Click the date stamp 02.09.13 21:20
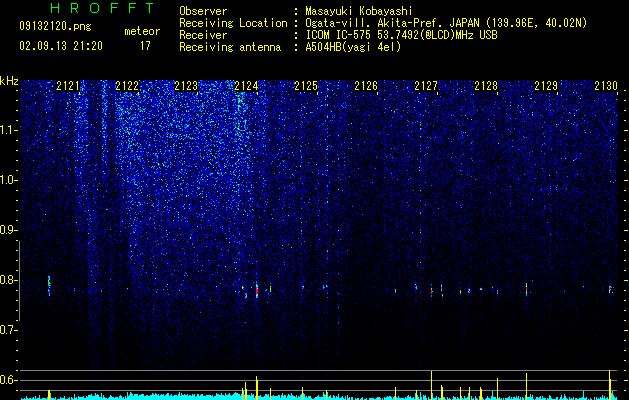 pyautogui.click(x=61, y=46)
